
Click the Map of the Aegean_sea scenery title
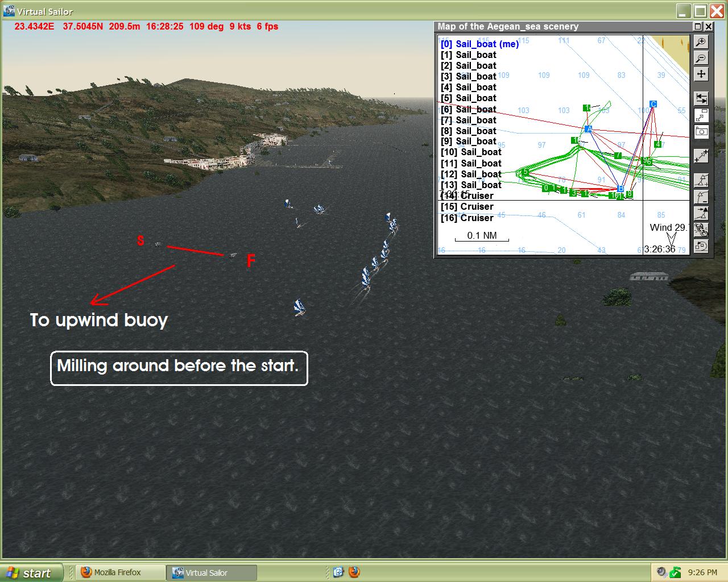[508, 26]
